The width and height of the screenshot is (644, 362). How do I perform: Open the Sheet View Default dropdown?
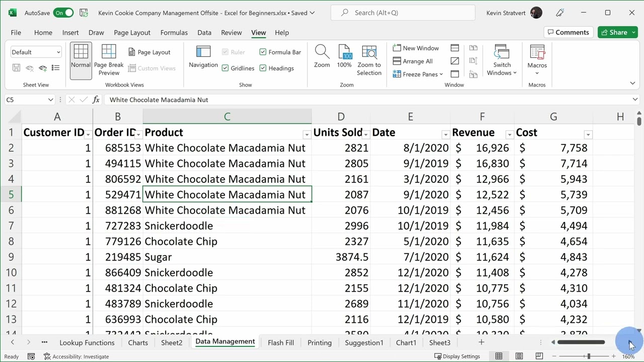pyautogui.click(x=36, y=52)
